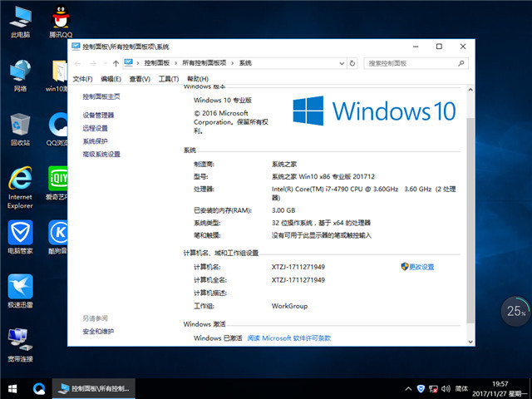Launch QQ browser from the taskbar

(39, 389)
